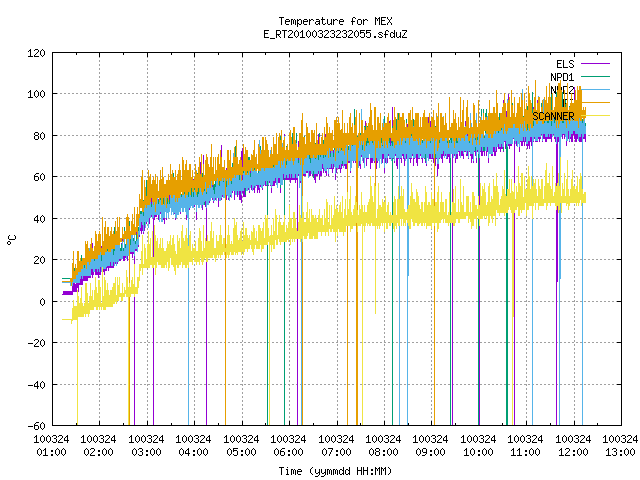This screenshot has height=480, width=640.
Task: Click the x-axis time label 03:00
Action: [146, 452]
